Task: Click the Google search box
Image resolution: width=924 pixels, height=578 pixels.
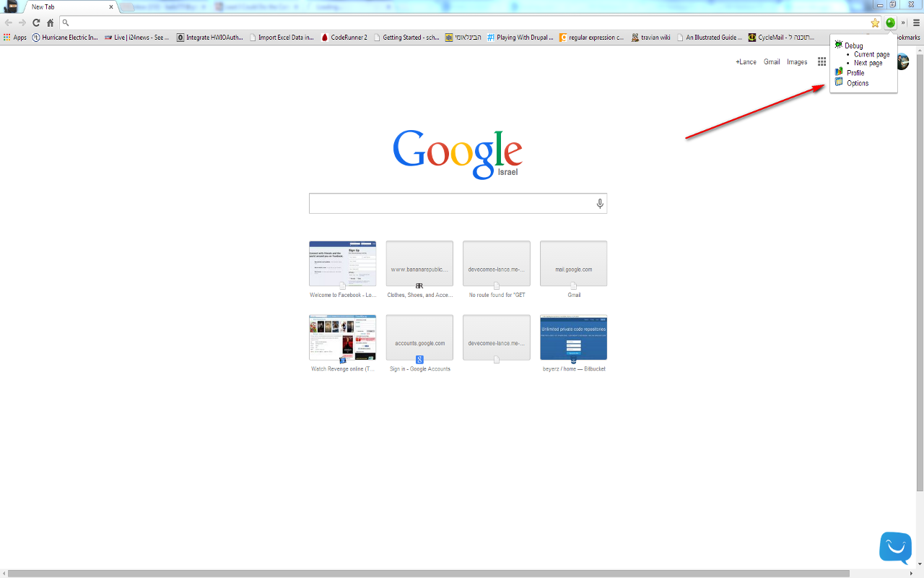Action: click(x=458, y=204)
